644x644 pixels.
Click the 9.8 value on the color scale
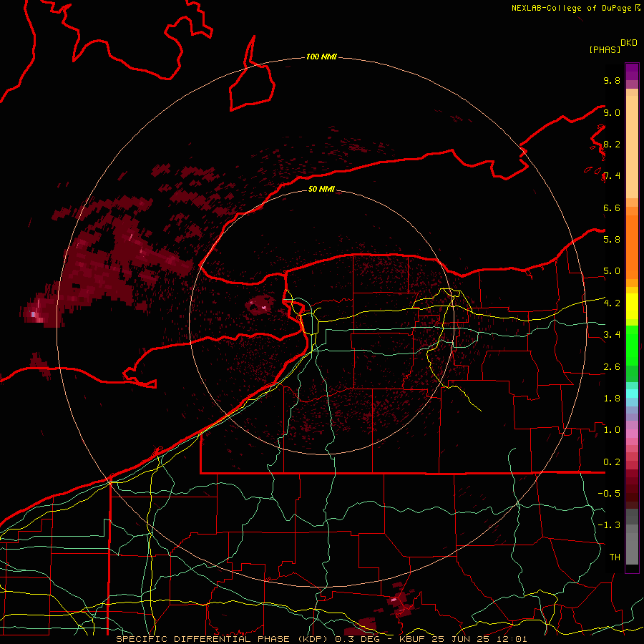point(612,80)
